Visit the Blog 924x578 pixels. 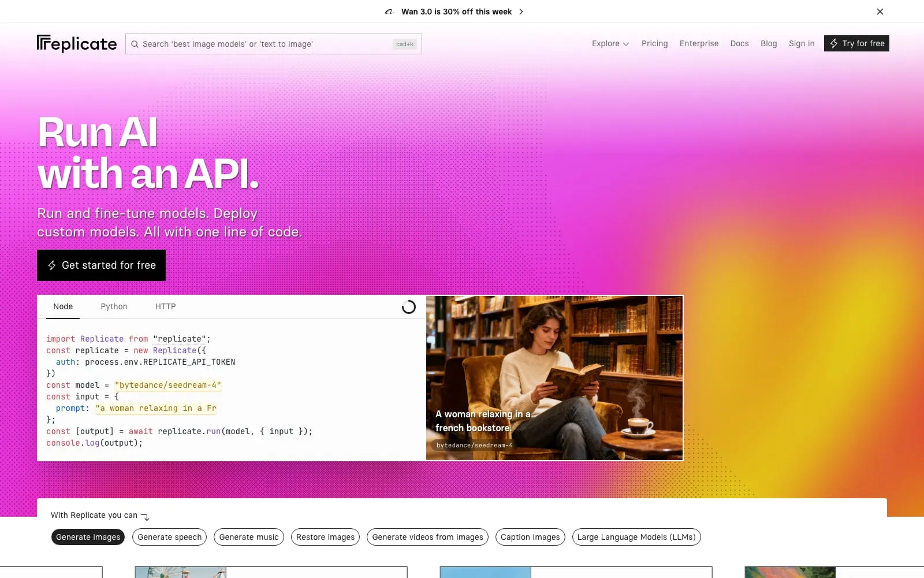click(769, 43)
